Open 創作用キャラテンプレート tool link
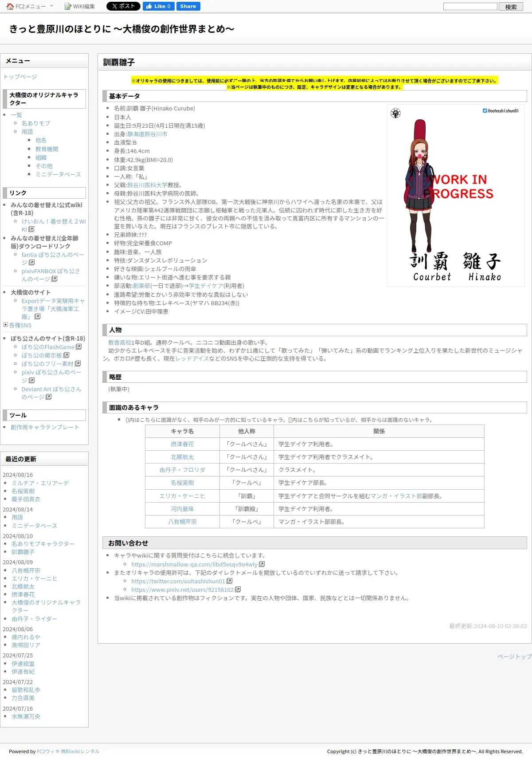Screen dimensions: 532x759 point(45,427)
